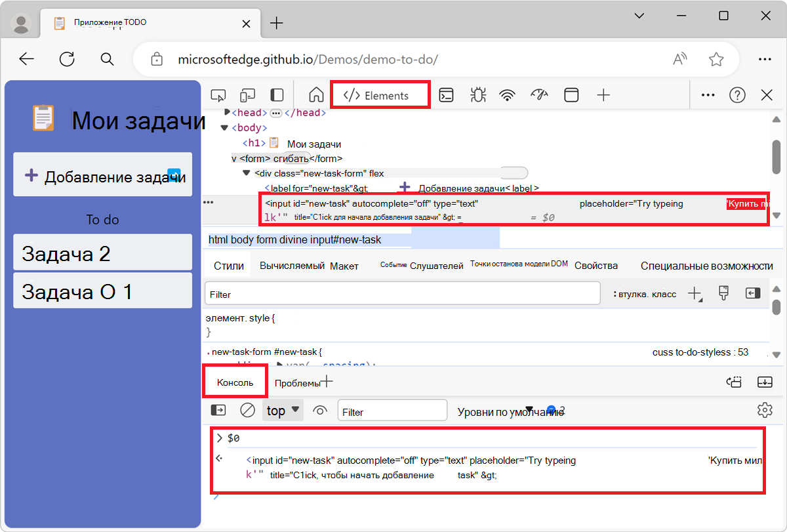The height and width of the screenshot is (532, 787).
Task: Toggle computed styles sidebar icon
Action: pos(753,293)
